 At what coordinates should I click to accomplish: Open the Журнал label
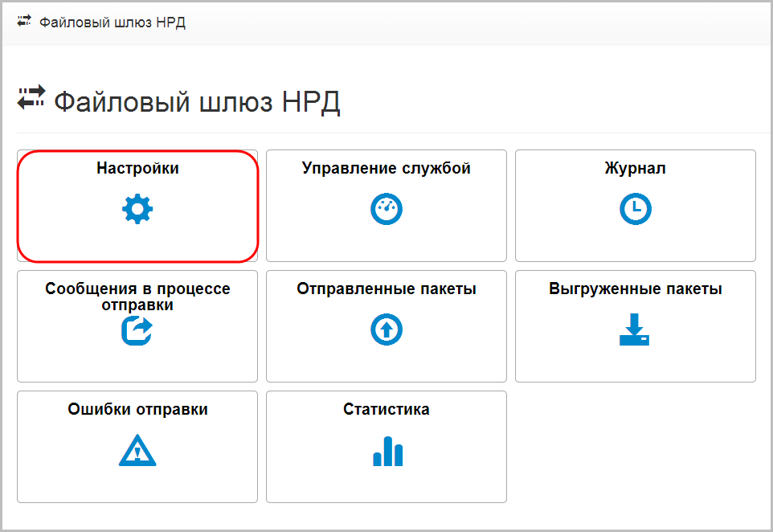click(636, 168)
